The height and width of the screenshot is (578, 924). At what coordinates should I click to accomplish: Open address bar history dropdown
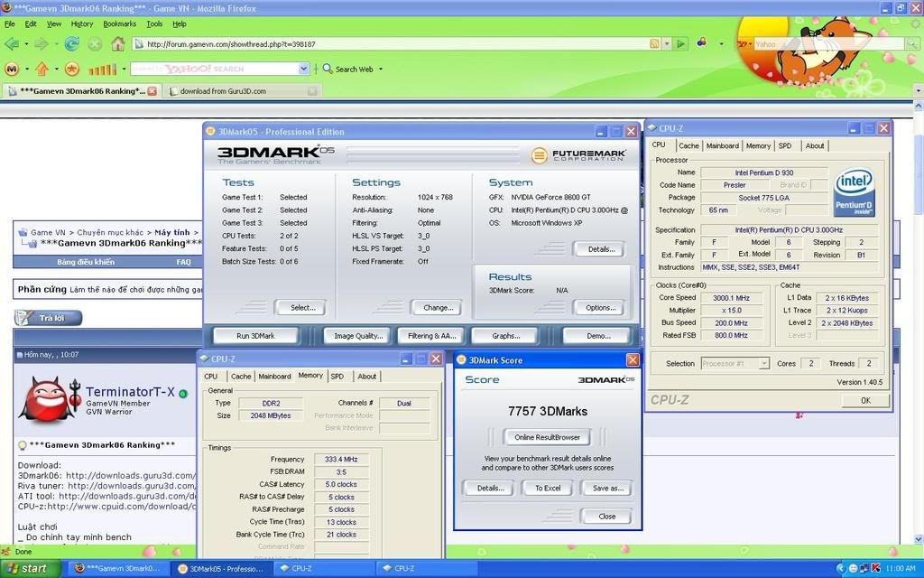[667, 43]
